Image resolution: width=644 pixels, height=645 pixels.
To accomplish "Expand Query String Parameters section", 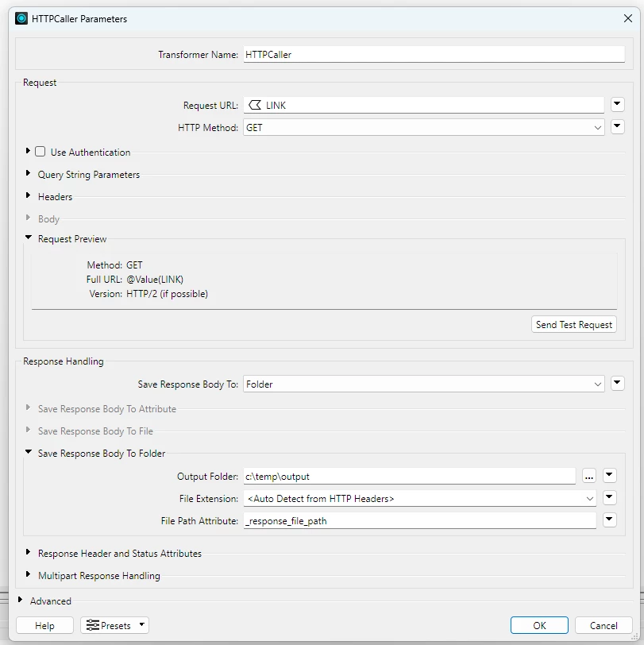I will pyautogui.click(x=28, y=173).
